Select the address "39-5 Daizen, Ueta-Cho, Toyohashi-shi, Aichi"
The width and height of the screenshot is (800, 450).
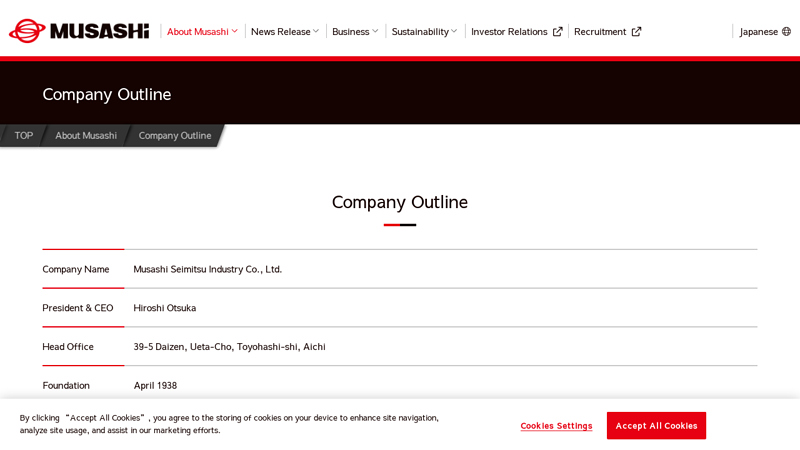pos(230,347)
